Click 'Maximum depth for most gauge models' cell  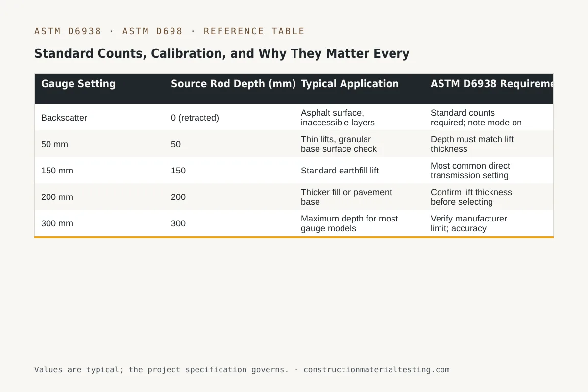(x=349, y=223)
